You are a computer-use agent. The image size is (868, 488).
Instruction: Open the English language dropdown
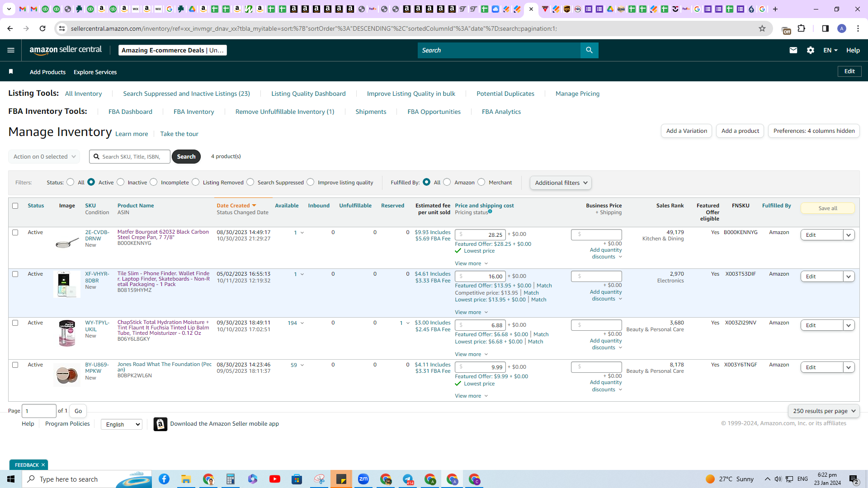click(122, 424)
